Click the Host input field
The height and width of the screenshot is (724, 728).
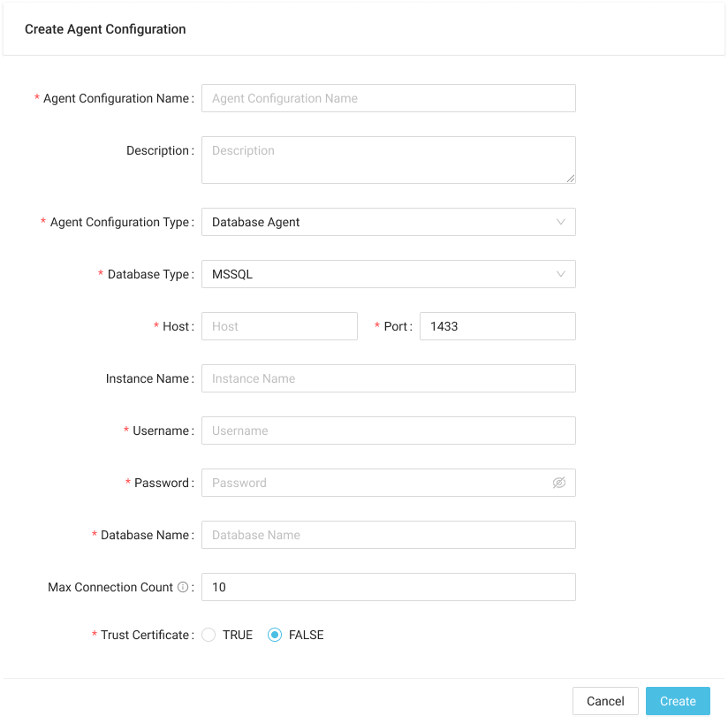pyautogui.click(x=279, y=326)
